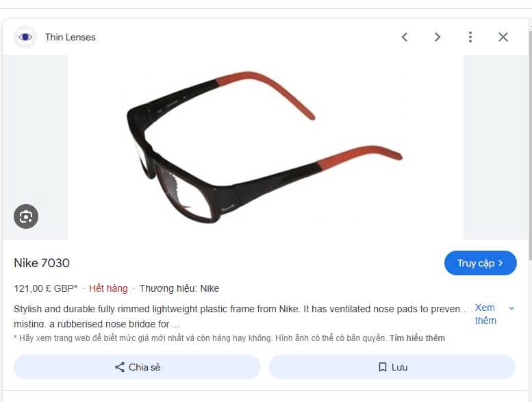Expand description with Xem thêm link

click(485, 314)
